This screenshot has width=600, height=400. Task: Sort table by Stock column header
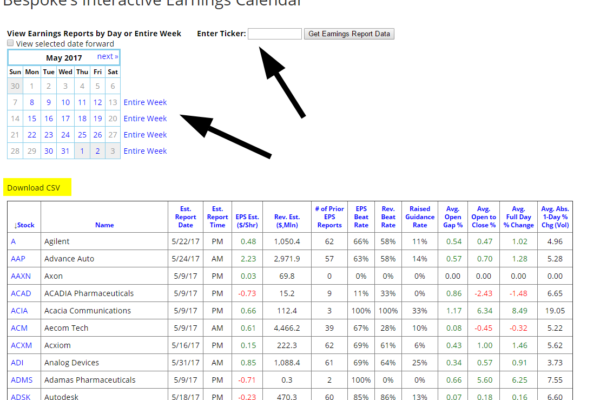coord(24,225)
